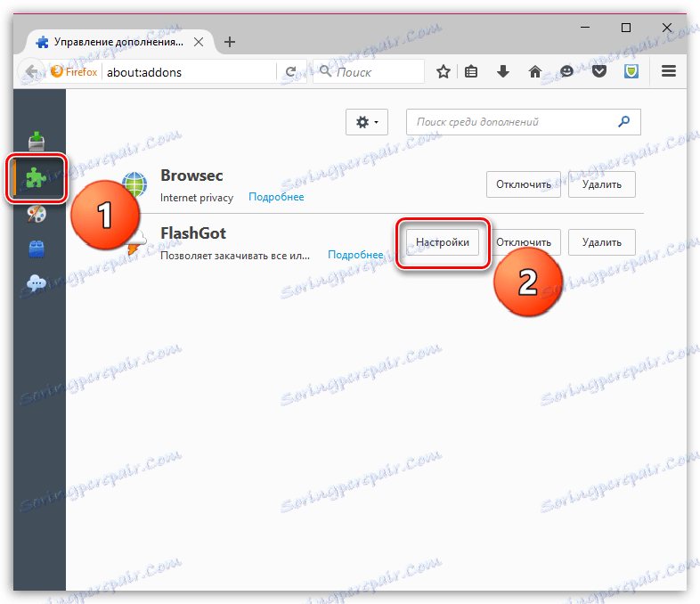Viewport: 700px width, 604px height.
Task: Click the Browsec shield toolbar icon
Action: 631,71
